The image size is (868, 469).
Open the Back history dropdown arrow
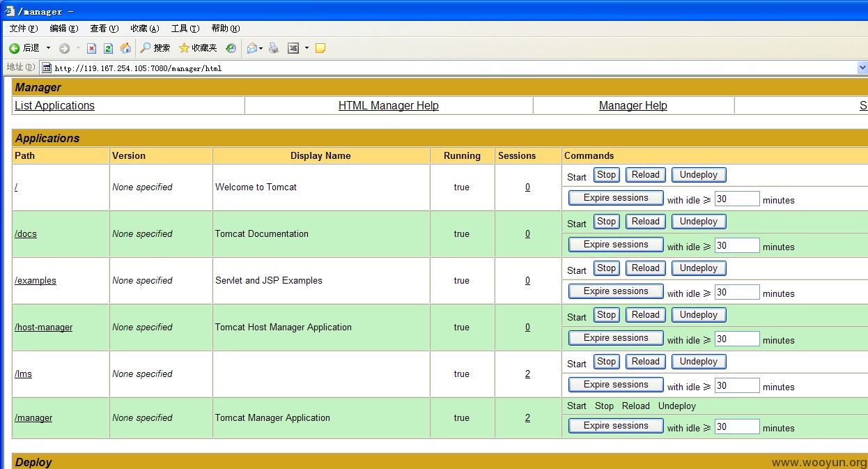pos(48,48)
